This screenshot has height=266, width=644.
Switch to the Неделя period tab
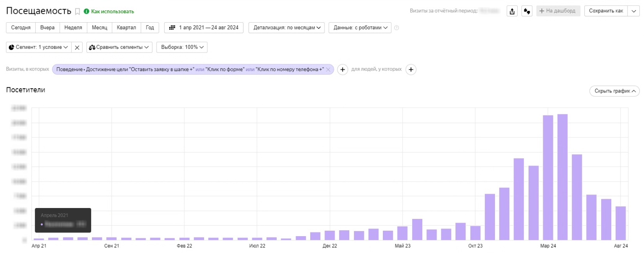[73, 28]
